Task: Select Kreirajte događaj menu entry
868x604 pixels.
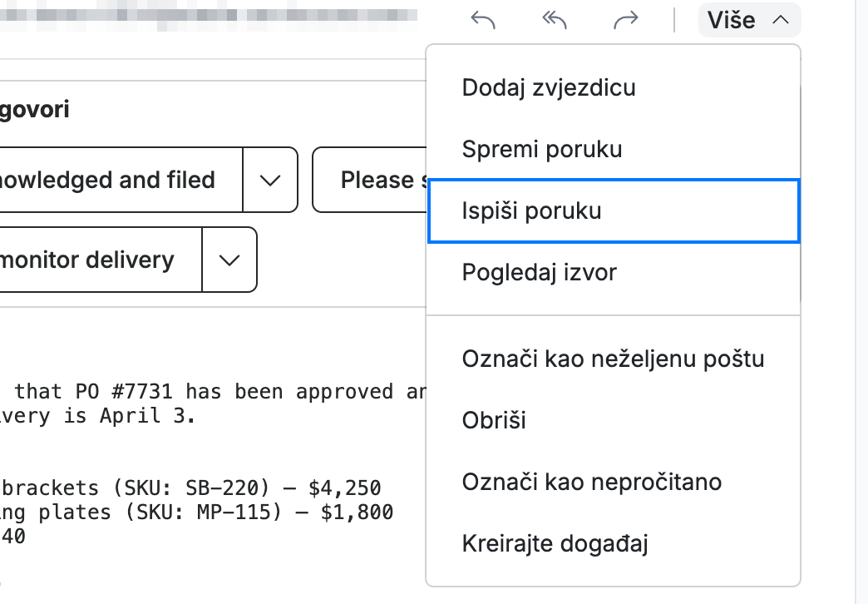Action: (614, 543)
